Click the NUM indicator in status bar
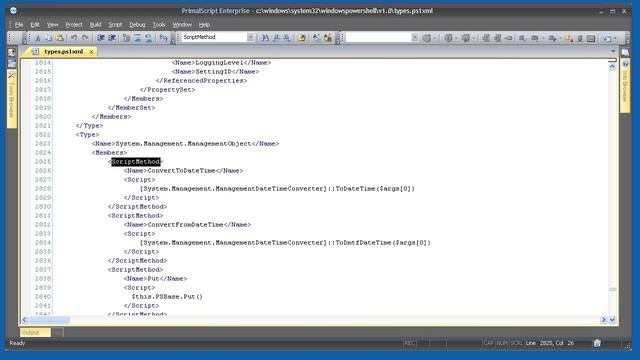Screen dimensions: 640x360 (x=502, y=343)
